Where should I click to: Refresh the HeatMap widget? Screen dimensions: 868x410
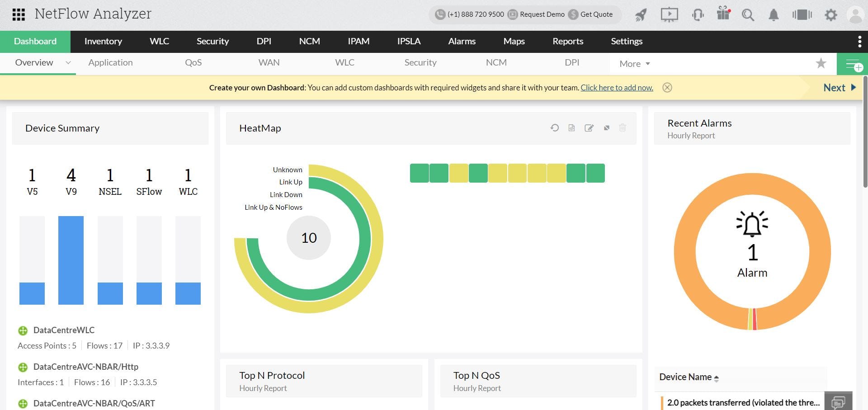coord(555,128)
